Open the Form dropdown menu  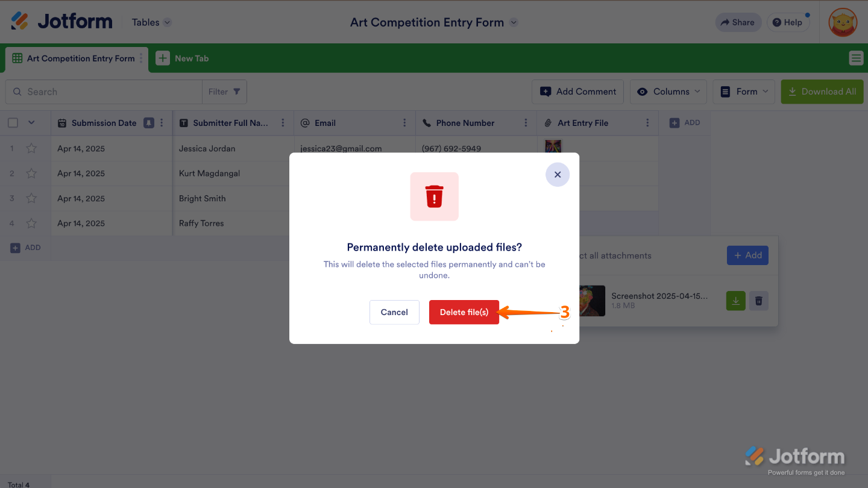click(744, 92)
